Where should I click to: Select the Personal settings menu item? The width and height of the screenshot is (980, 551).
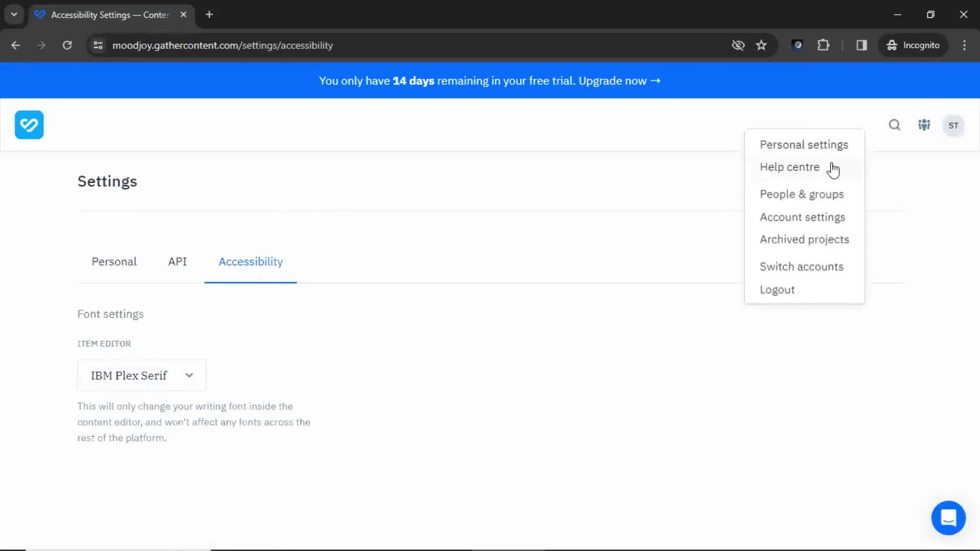804,145
